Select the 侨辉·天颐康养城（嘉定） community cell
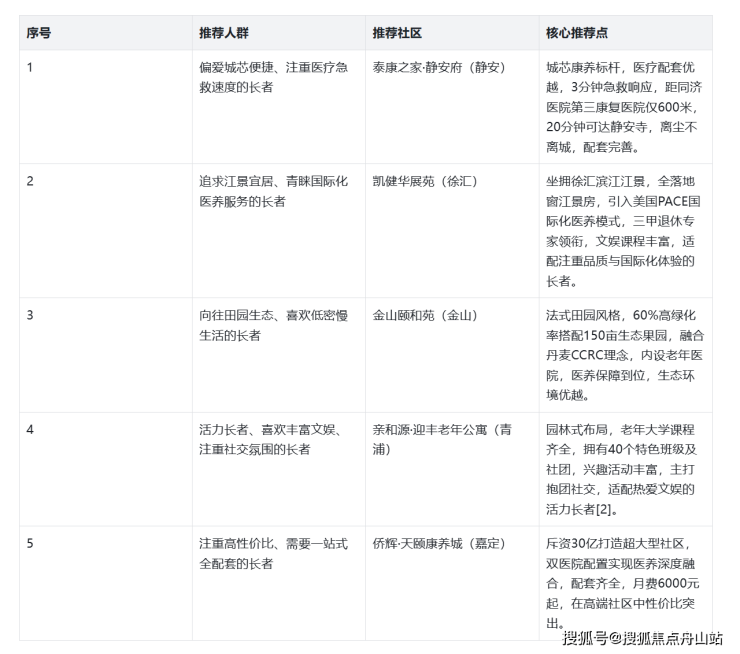 (438, 544)
